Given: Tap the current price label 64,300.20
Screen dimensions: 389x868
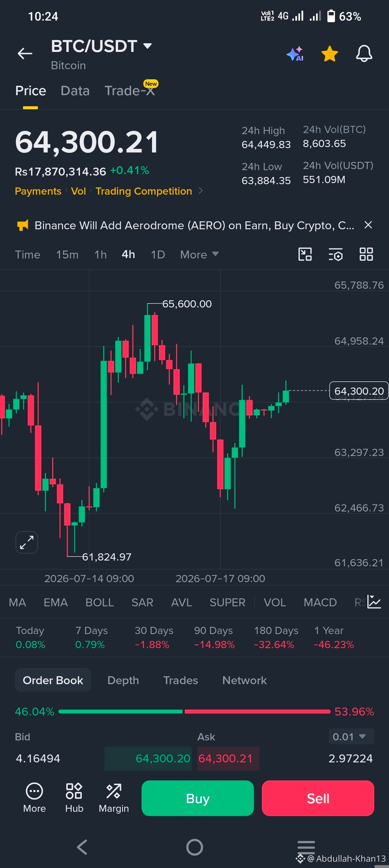Looking at the screenshot, I should 359,391.
